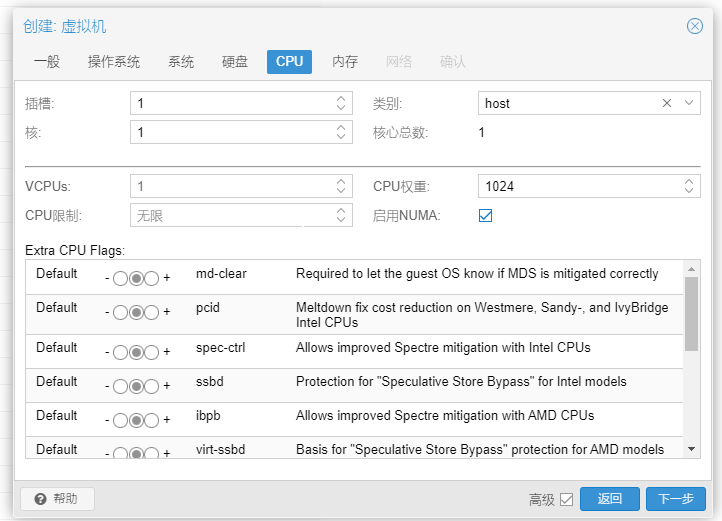The image size is (722, 521).
Task: Click the 返回 back button
Action: point(610,499)
